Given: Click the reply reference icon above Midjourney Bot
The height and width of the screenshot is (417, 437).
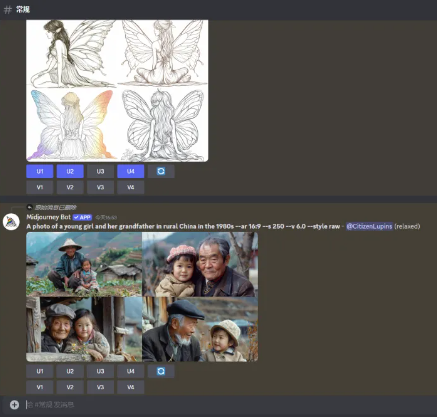Looking at the screenshot, I should [x=30, y=207].
